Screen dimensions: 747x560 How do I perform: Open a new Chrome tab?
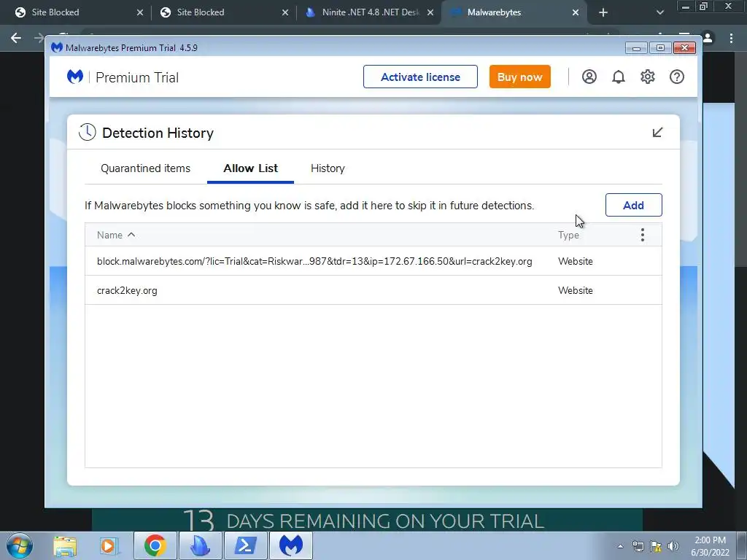point(603,12)
